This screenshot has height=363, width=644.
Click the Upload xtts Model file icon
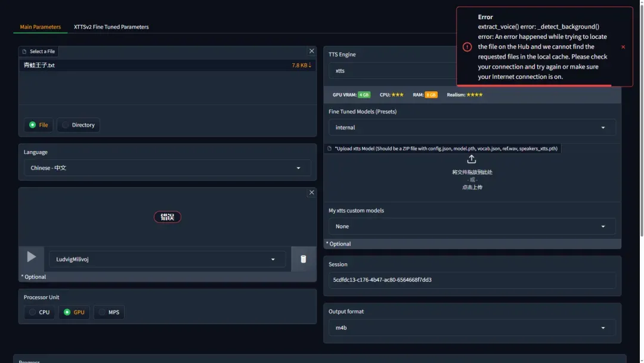(x=329, y=149)
